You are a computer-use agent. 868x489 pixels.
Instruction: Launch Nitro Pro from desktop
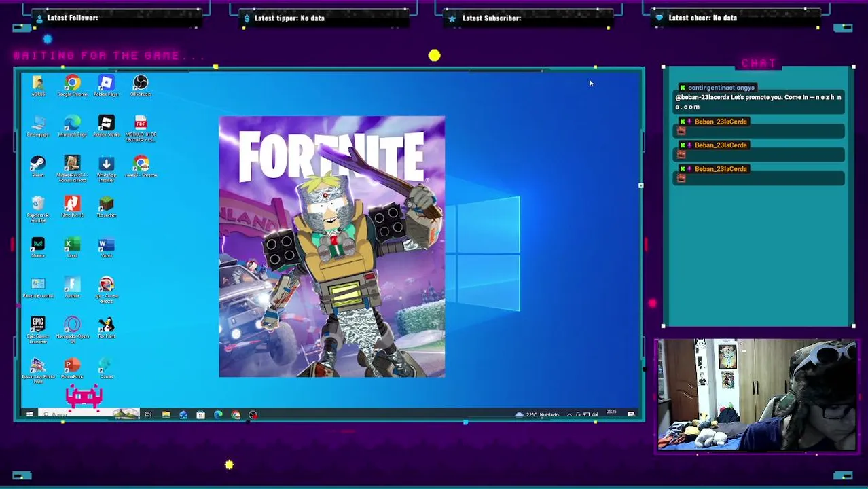pyautogui.click(x=72, y=206)
